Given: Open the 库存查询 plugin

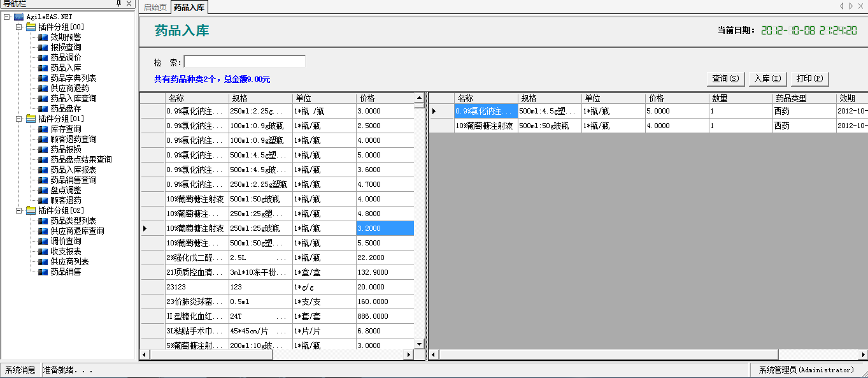Looking at the screenshot, I should (x=66, y=129).
